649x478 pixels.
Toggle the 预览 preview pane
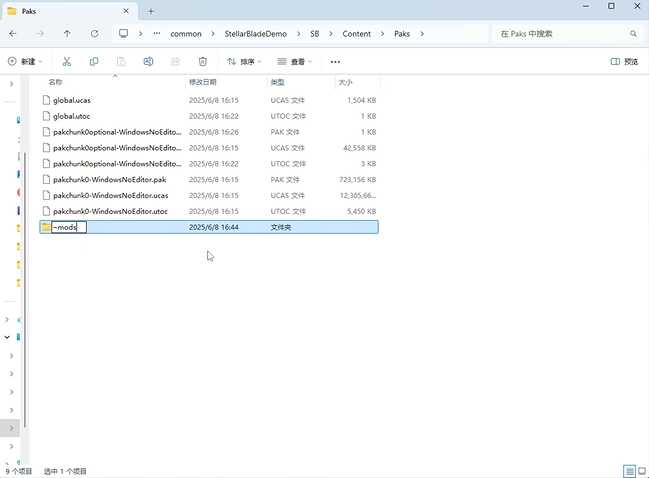(x=624, y=61)
